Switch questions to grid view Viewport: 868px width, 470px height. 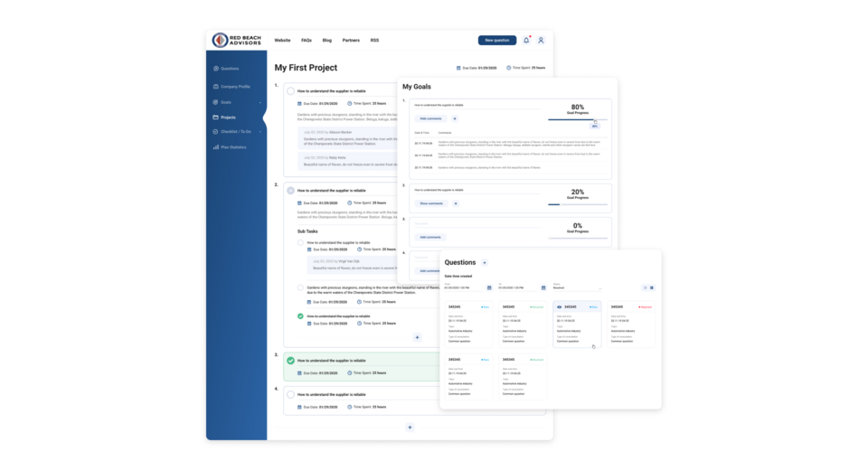[x=652, y=288]
